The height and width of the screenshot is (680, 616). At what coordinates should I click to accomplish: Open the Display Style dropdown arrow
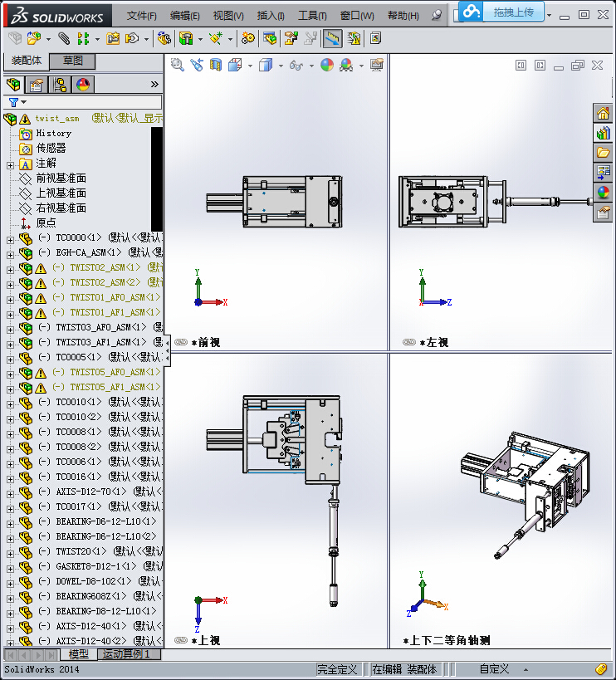click(x=281, y=66)
